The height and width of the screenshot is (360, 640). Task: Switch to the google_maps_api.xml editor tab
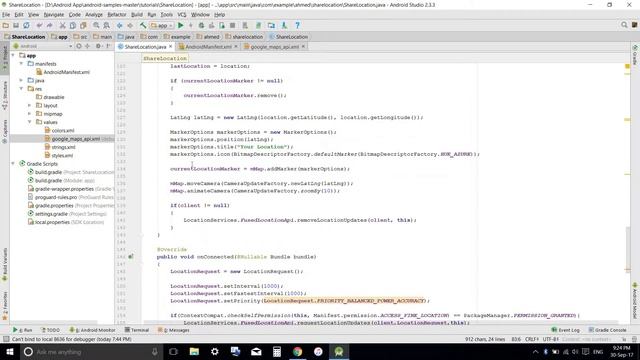pyautogui.click(x=274, y=47)
